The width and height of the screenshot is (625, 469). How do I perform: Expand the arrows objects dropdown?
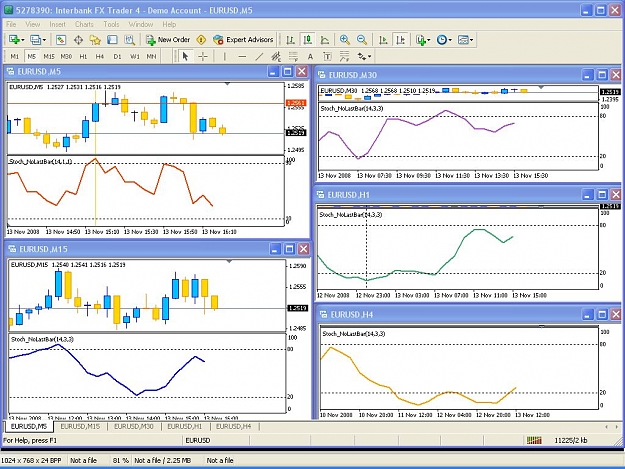(x=369, y=57)
